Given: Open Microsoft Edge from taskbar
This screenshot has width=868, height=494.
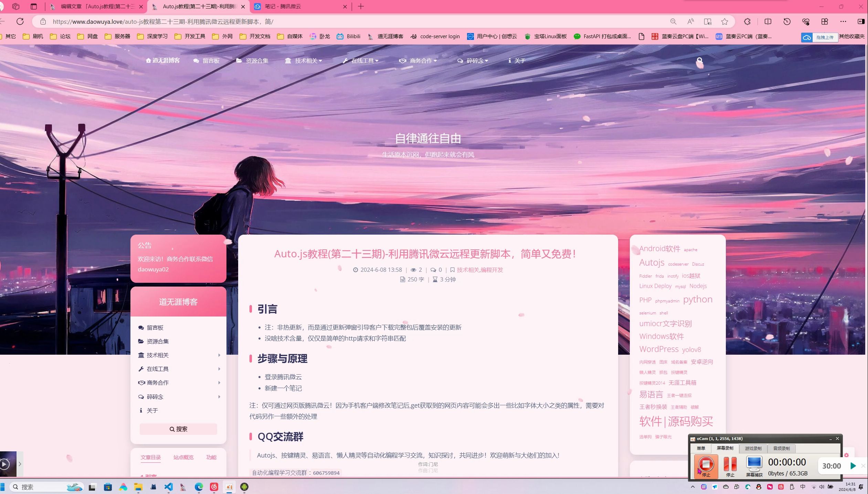Looking at the screenshot, I should pos(199,487).
